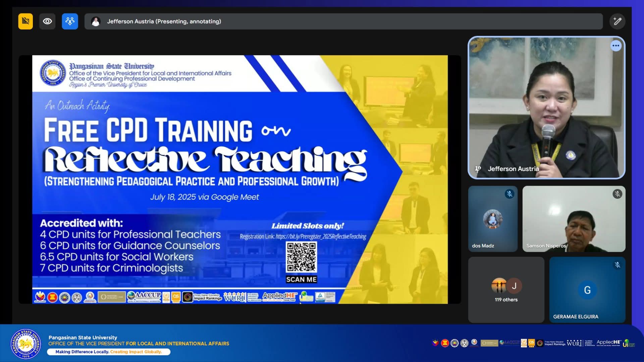Click '6 CPD units for Guidance Counselors'
The image size is (644, 362).
tap(130, 246)
